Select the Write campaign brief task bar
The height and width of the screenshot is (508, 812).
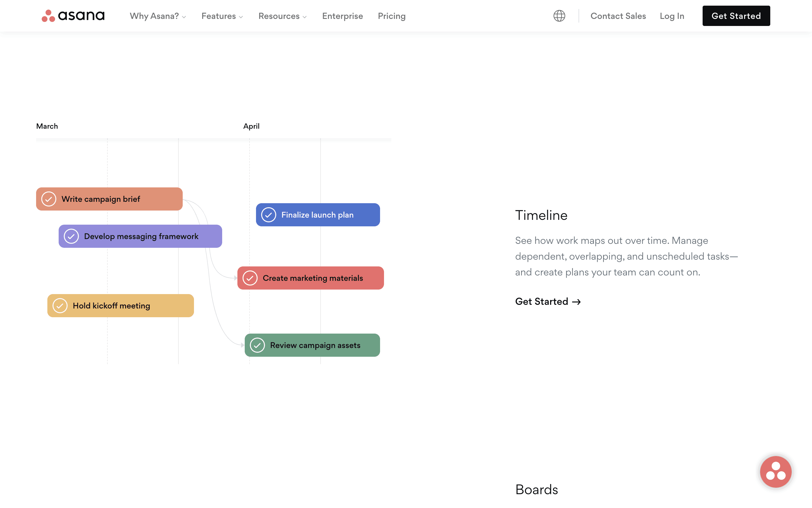point(109,199)
